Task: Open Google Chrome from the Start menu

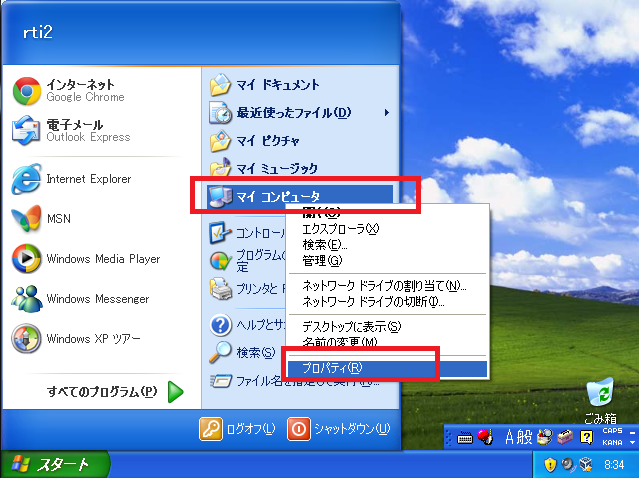Action: [x=27, y=91]
